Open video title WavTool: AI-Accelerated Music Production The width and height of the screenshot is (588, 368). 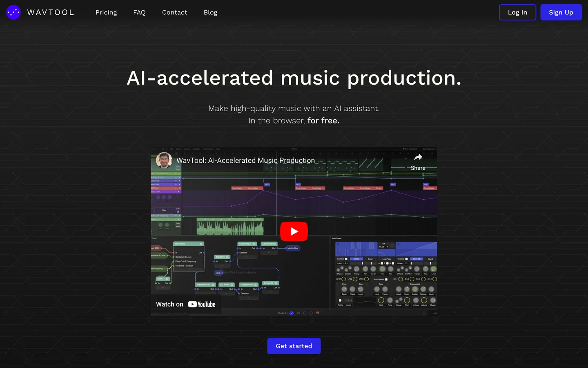[245, 161]
